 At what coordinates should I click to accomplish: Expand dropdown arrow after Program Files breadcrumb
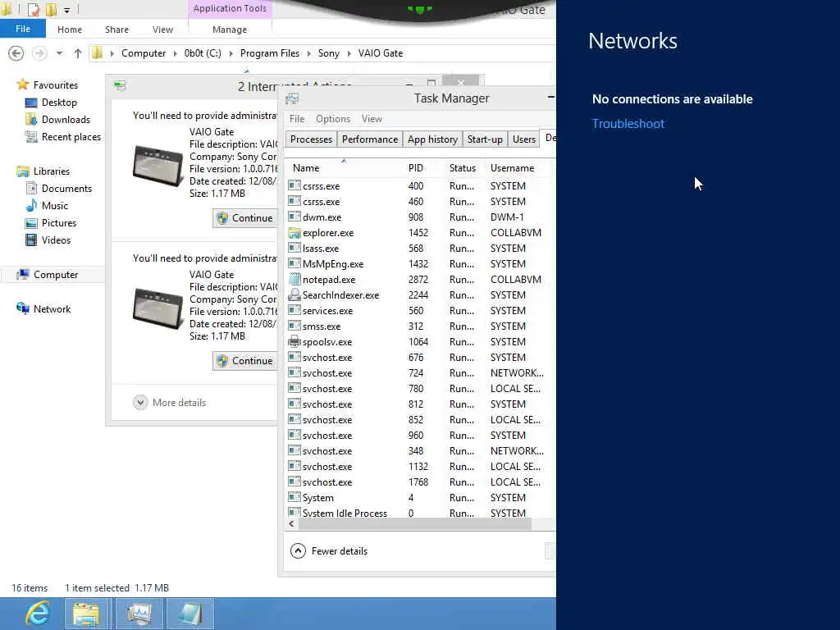point(309,53)
